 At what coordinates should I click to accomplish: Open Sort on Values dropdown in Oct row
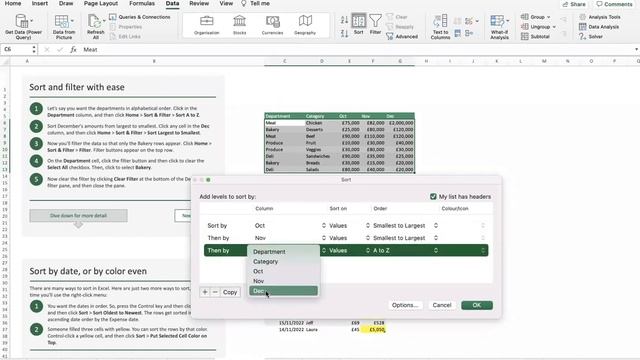pyautogui.click(x=349, y=225)
